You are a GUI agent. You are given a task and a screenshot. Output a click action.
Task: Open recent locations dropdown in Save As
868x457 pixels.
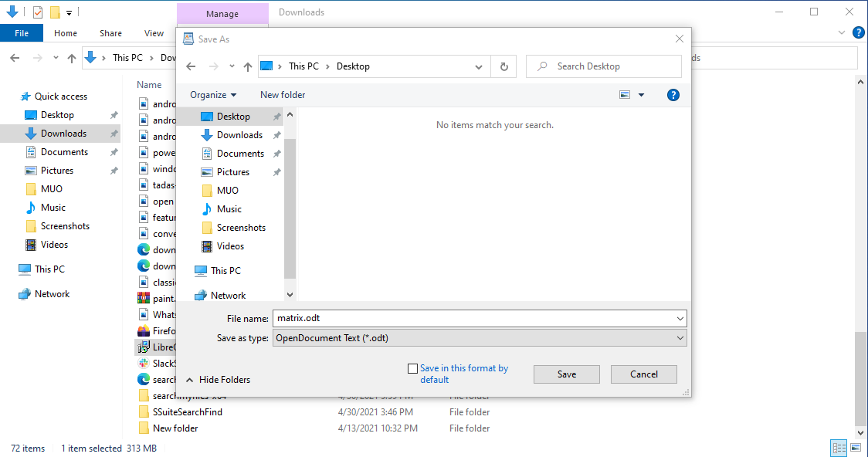point(232,66)
